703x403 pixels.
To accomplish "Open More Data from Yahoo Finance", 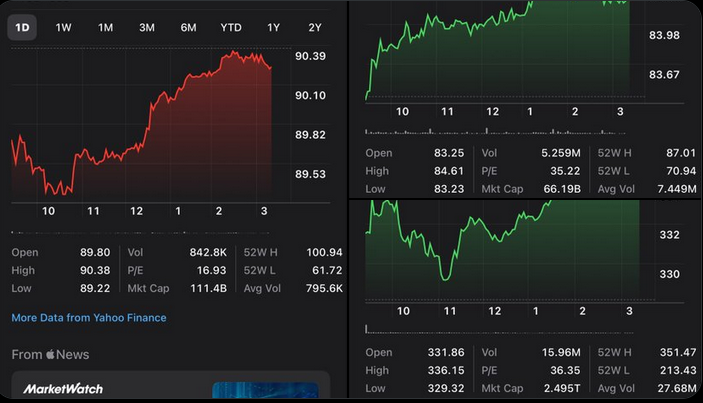I will 89,318.
